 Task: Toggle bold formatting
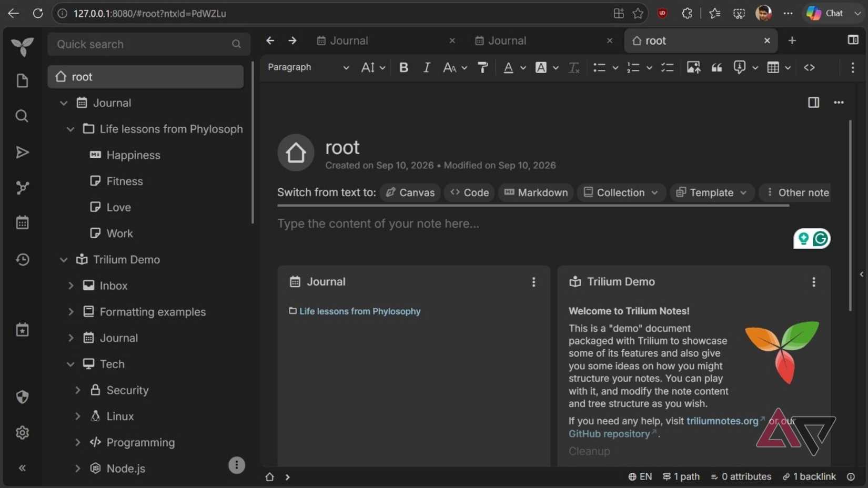coord(403,67)
